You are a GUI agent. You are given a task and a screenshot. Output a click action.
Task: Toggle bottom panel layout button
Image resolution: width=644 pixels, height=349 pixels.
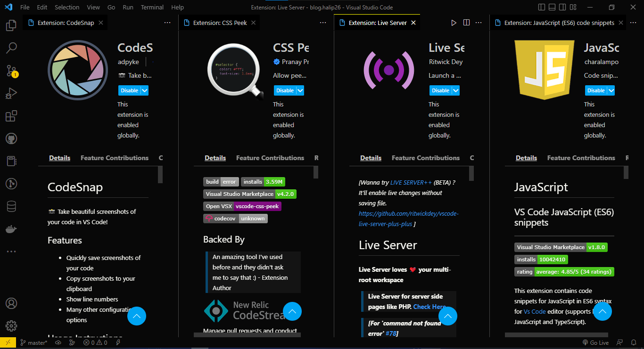point(552,7)
